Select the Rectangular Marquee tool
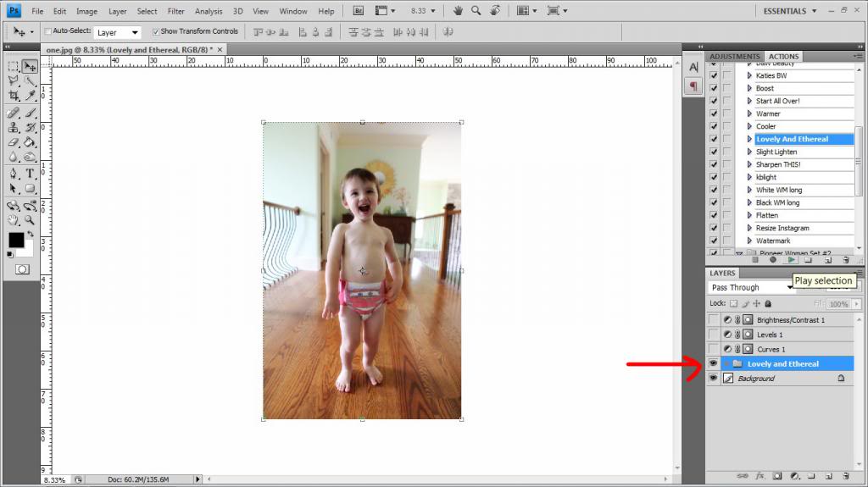Screen dimensions: 868x487 pyautogui.click(x=14, y=66)
